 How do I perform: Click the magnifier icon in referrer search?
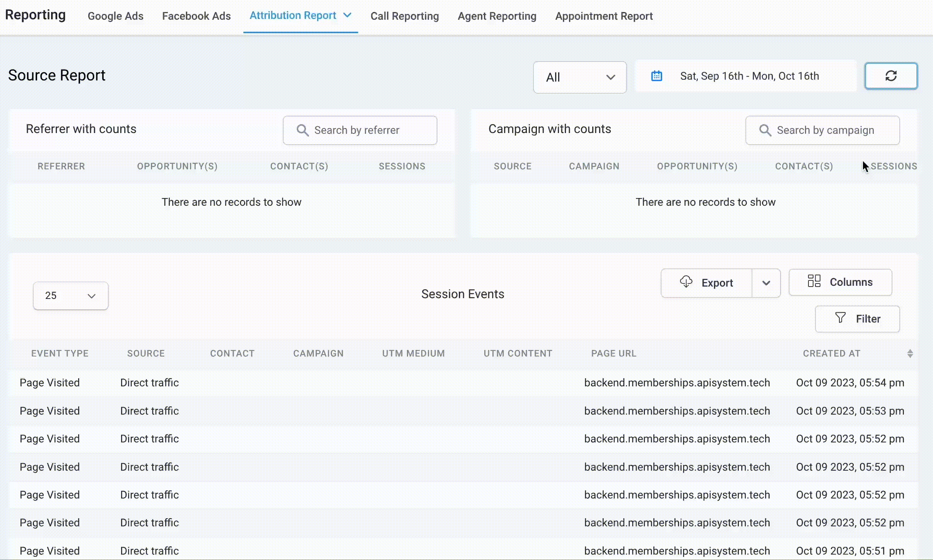[302, 130]
